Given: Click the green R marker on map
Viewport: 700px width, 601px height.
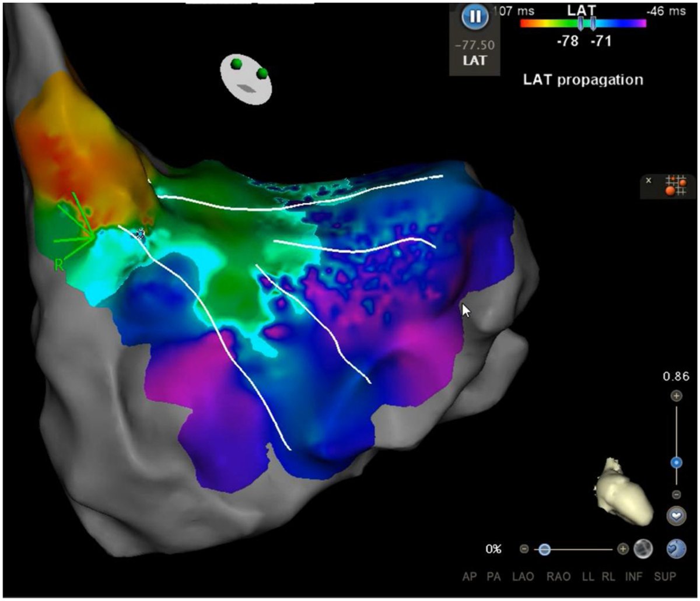Looking at the screenshot, I should pyautogui.click(x=58, y=265).
